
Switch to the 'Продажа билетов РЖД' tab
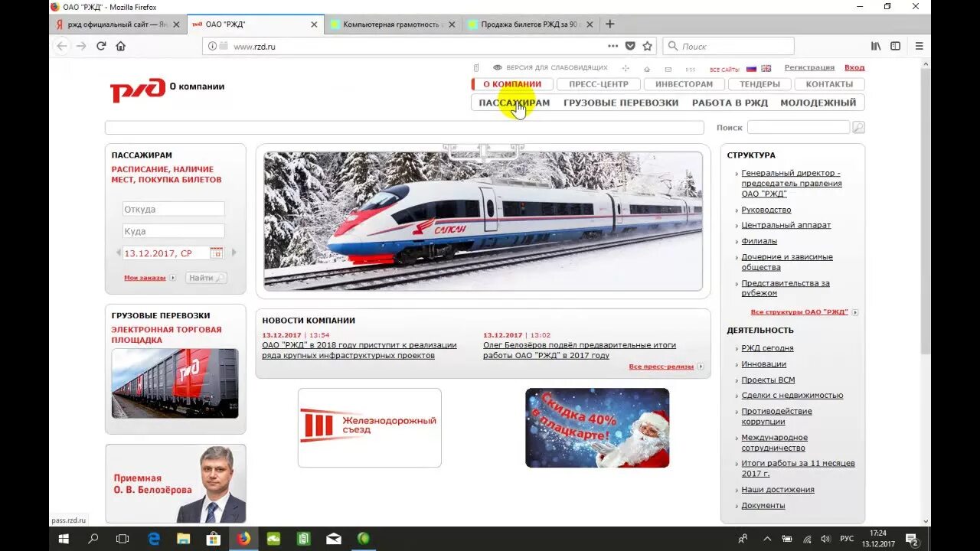(x=529, y=24)
